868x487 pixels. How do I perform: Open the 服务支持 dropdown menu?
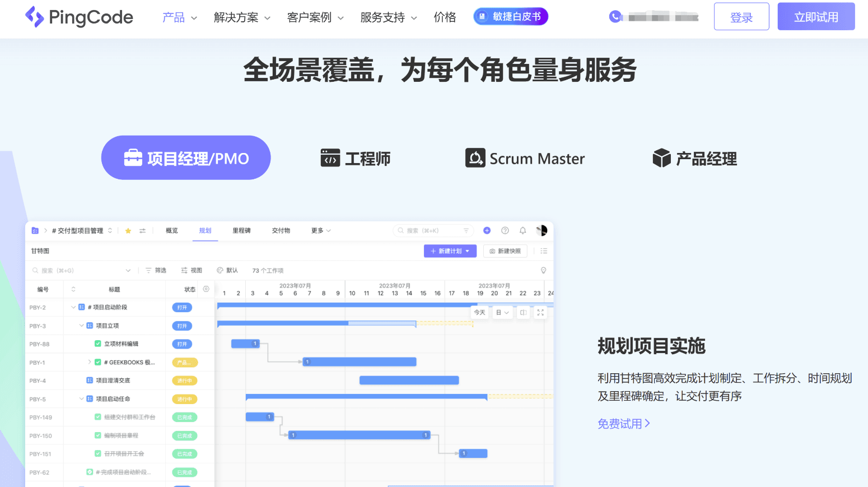[x=389, y=17]
